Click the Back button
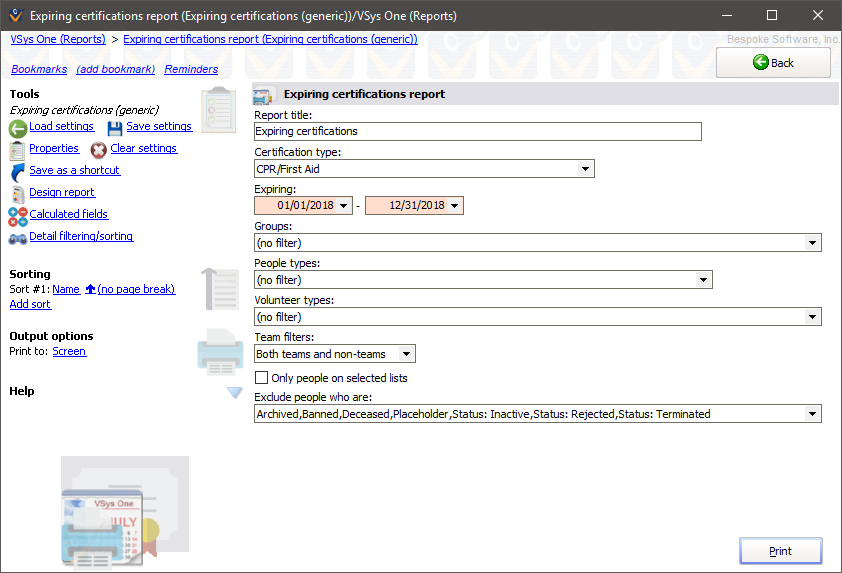The width and height of the screenshot is (842, 573). point(773,63)
